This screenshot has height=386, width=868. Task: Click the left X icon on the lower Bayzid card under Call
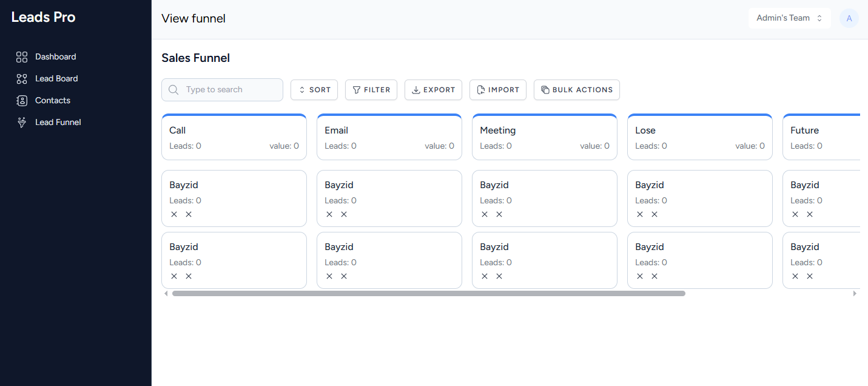click(174, 276)
